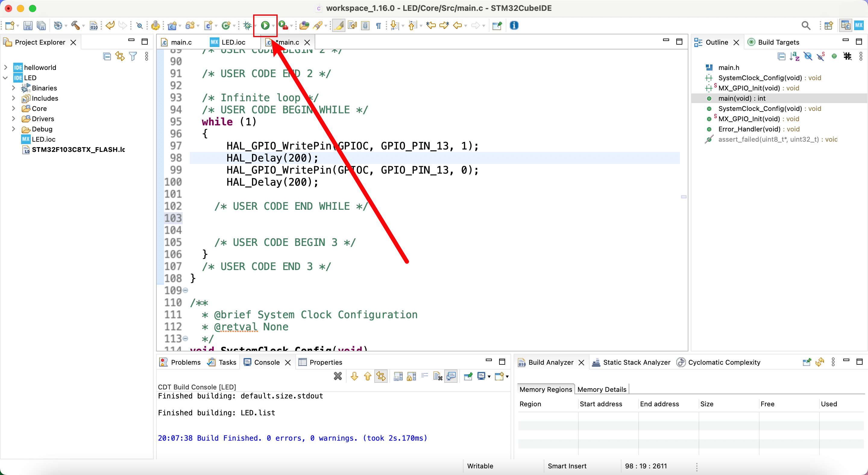The height and width of the screenshot is (475, 868).
Task: Click the console Next error down arrow
Action: coord(354,376)
